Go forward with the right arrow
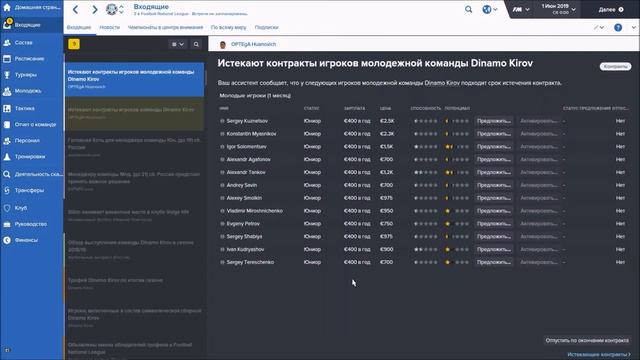Viewport: 640px width, 360px height. point(94,9)
